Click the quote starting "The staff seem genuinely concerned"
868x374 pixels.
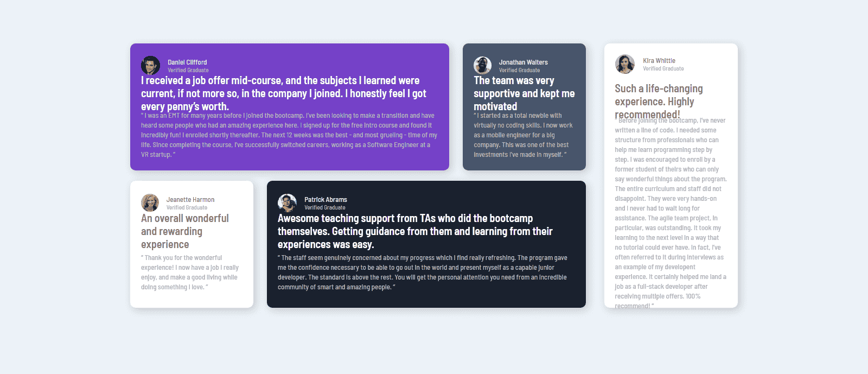[x=422, y=272]
